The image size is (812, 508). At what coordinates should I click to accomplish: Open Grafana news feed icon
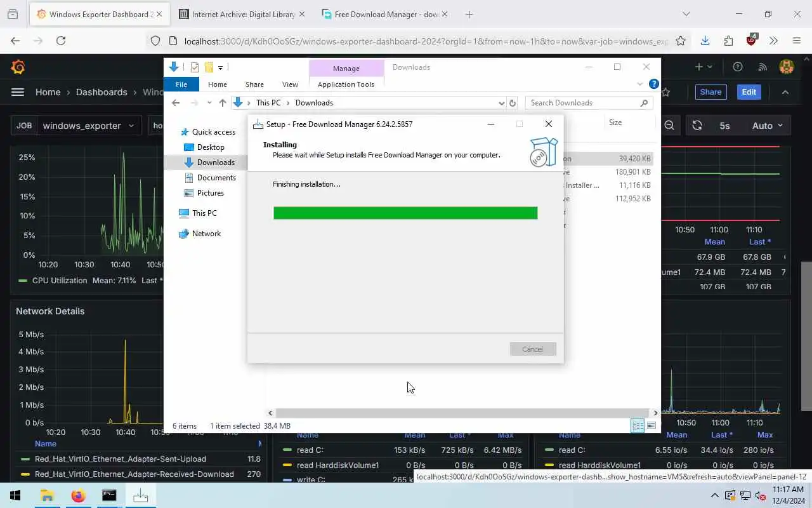click(763, 67)
